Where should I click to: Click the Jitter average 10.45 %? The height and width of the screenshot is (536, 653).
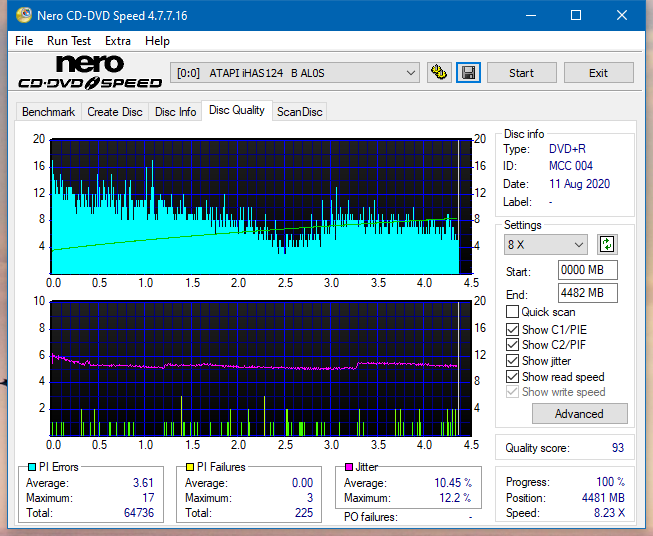[x=453, y=483]
